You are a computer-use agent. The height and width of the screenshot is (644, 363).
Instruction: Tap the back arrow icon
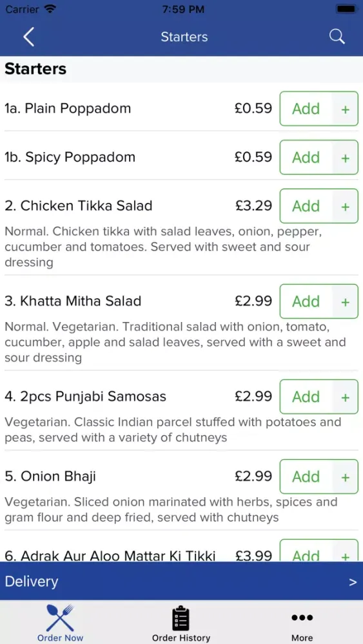(28, 37)
